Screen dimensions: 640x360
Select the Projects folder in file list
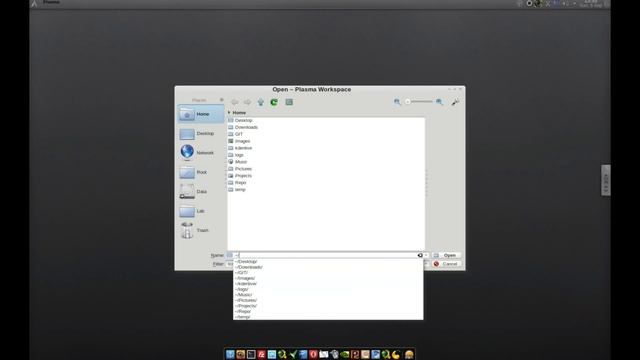coord(240,176)
